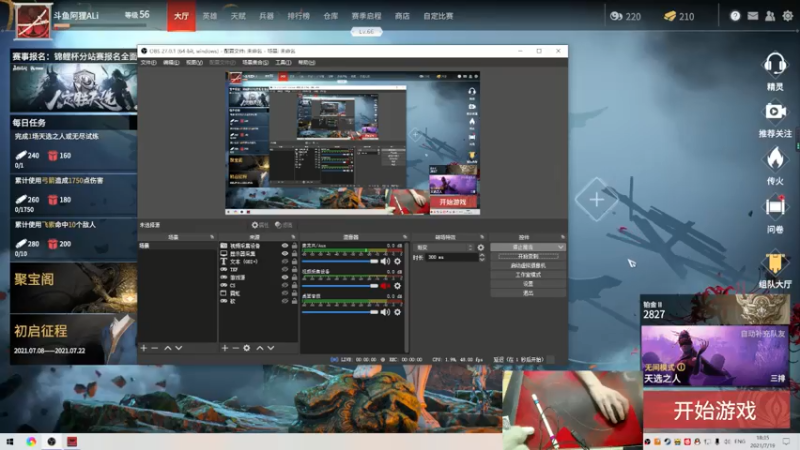Move source down in OBS sources toolbar
The image size is (800, 450).
(271, 348)
